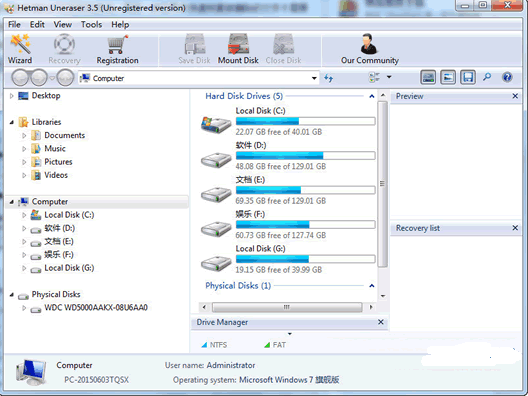Open the Registration cart button
Screen dimensions: 528x396
[117, 49]
